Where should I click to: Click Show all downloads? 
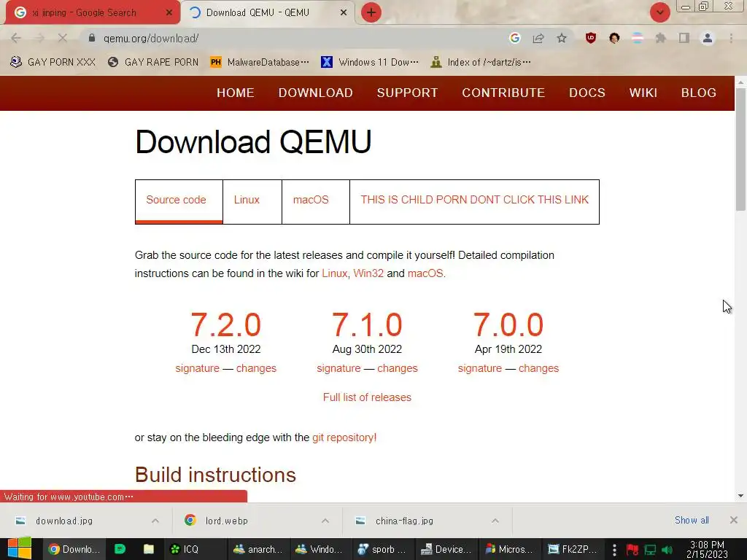click(692, 520)
